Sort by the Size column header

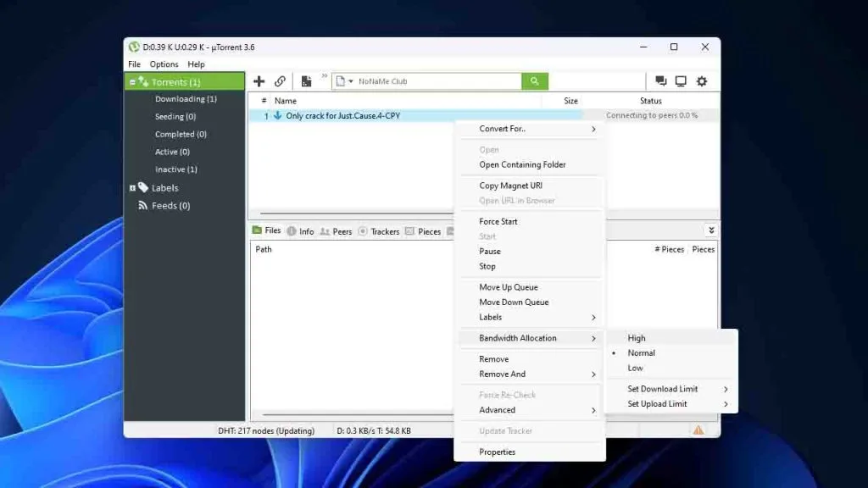click(x=570, y=101)
